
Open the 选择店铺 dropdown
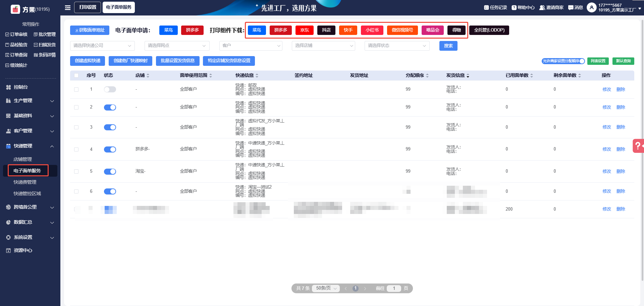[323, 46]
